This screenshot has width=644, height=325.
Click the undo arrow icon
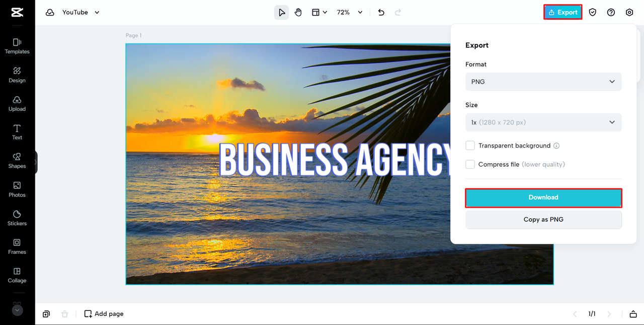381,12
